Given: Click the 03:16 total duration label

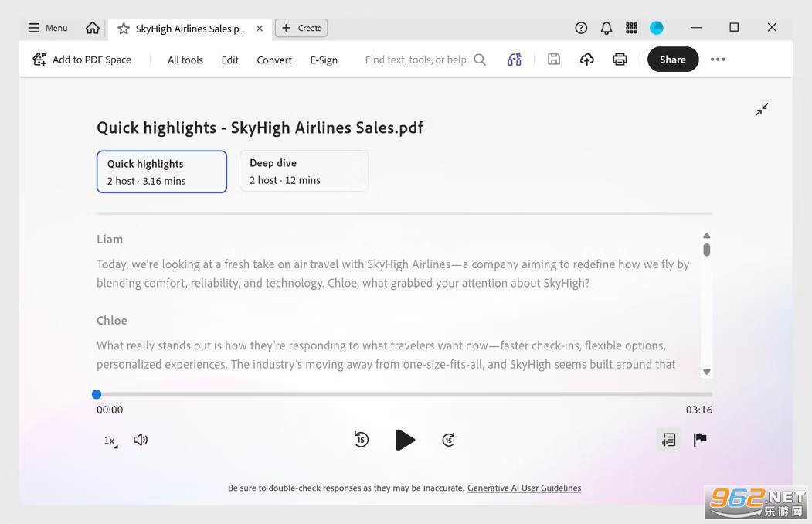Looking at the screenshot, I should [x=699, y=410].
